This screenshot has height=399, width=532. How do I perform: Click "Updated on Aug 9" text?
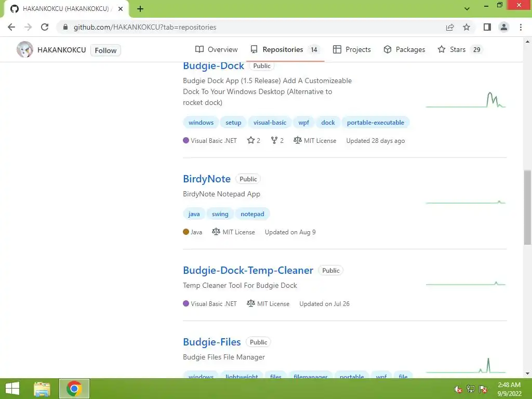[x=290, y=232]
